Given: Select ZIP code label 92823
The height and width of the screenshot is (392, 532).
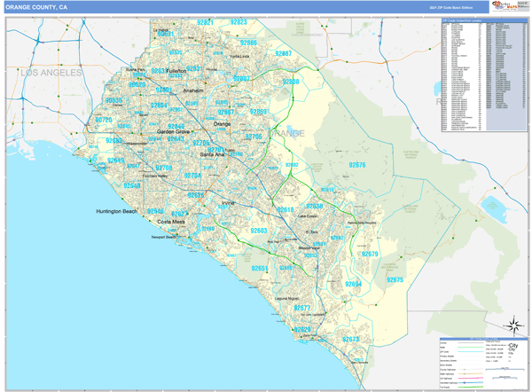Looking at the screenshot, I should tap(239, 22).
